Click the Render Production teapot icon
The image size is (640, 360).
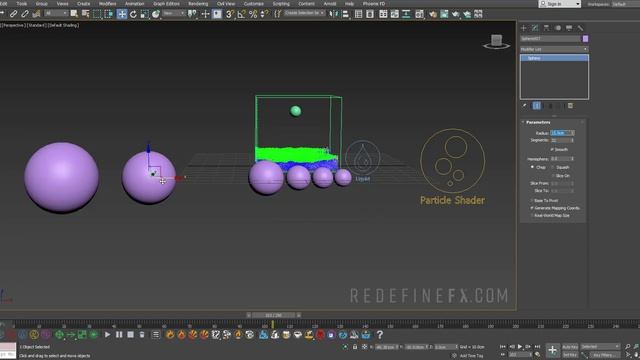(x=456, y=14)
